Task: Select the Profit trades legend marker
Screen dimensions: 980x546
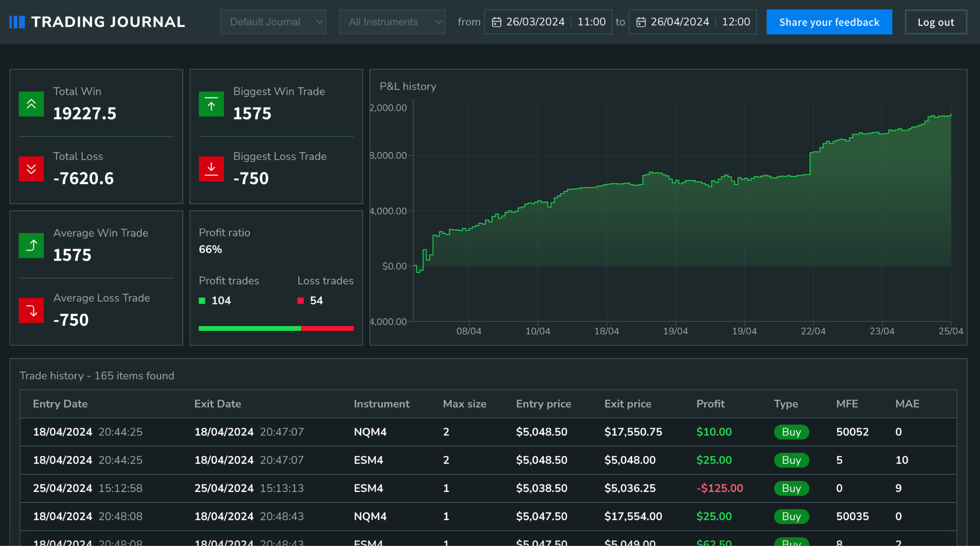Action: pyautogui.click(x=203, y=300)
